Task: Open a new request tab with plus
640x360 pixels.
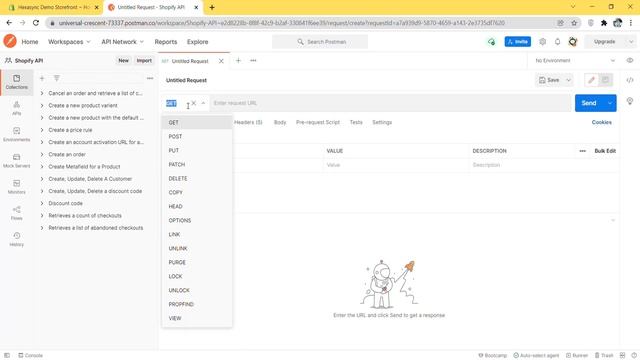Action: (x=238, y=60)
